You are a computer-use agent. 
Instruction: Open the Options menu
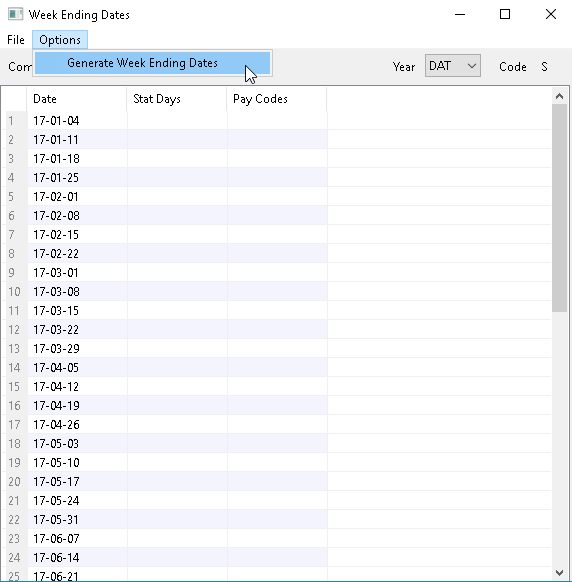pyautogui.click(x=60, y=40)
